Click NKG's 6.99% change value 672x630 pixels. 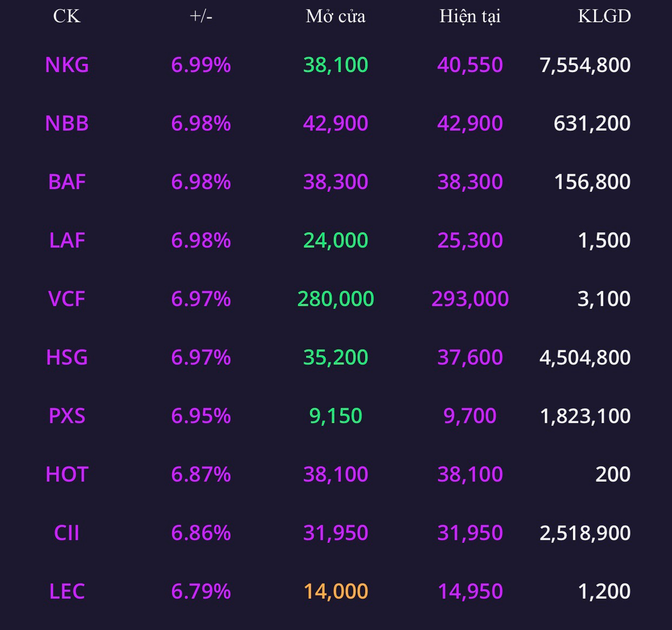[201, 65]
